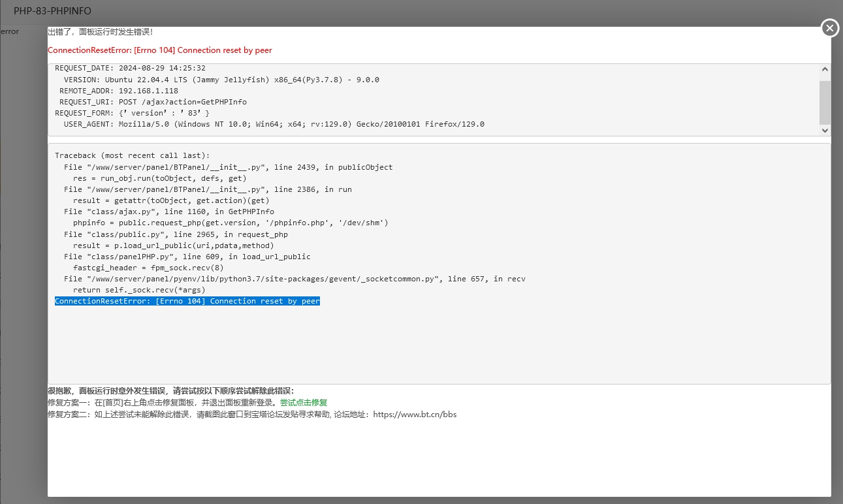
Task: Click 'return self._sock.recv(*args)' line
Action: point(139,290)
